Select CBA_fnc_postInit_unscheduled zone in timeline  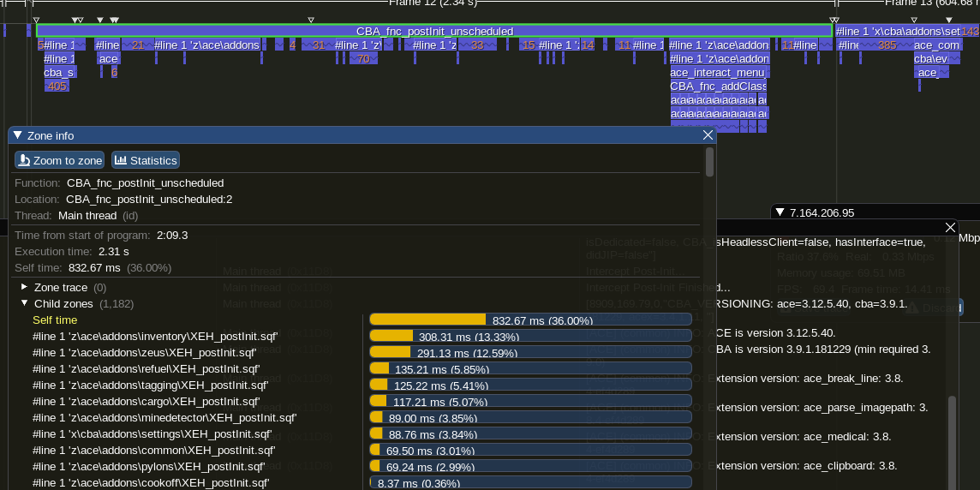coord(434,31)
